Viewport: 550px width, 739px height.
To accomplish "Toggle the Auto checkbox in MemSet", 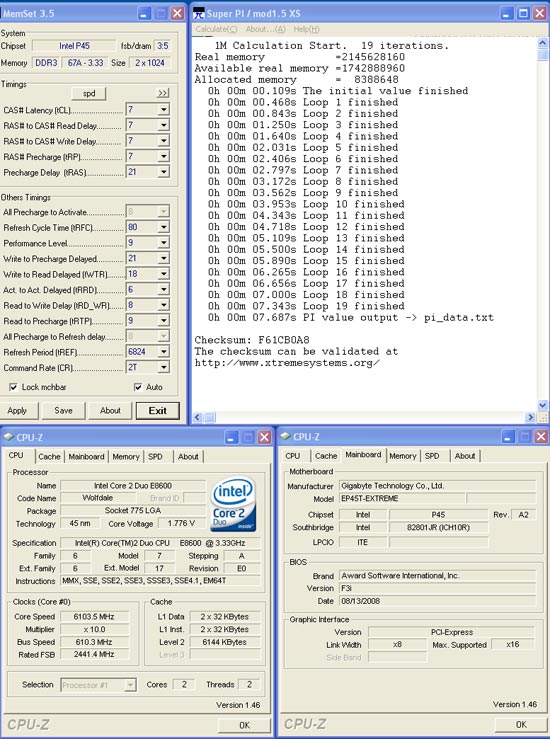I will click(x=138, y=387).
